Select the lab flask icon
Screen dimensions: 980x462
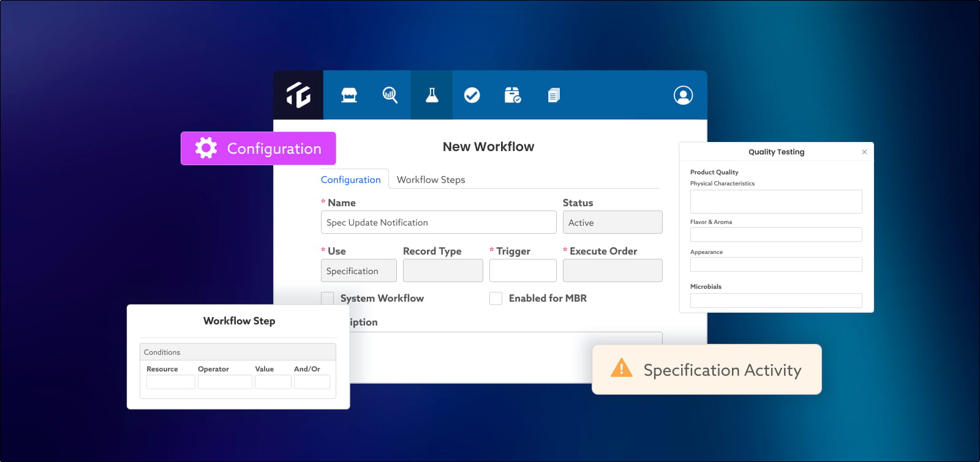coord(432,95)
